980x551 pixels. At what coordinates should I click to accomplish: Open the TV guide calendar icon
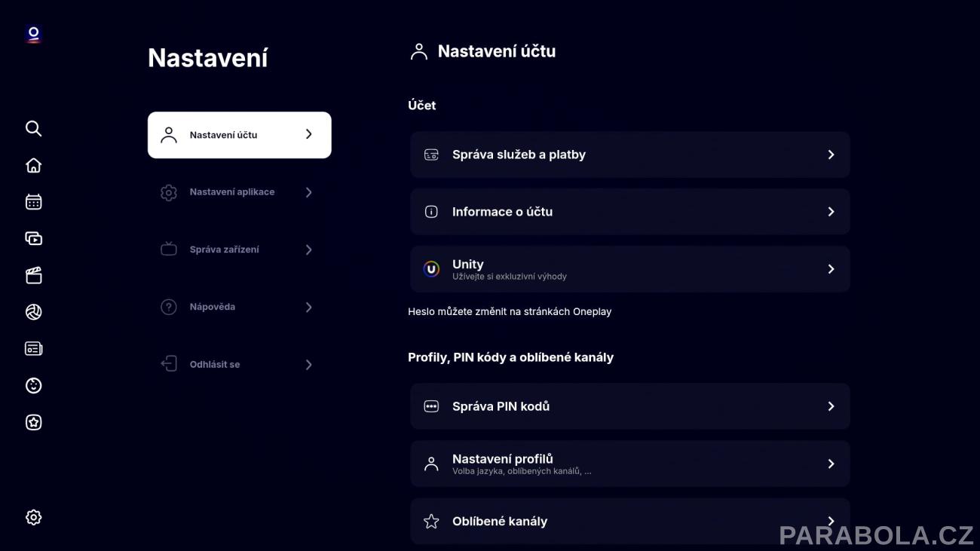click(x=33, y=201)
